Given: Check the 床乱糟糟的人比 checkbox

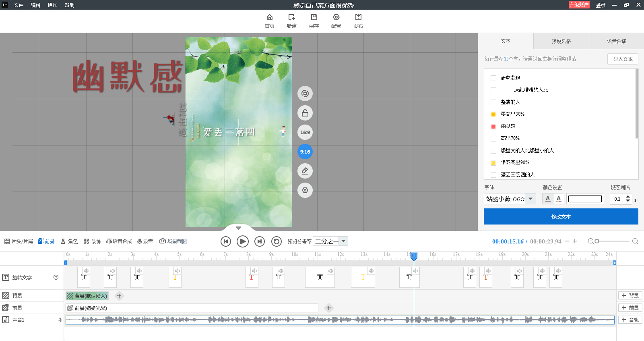Looking at the screenshot, I should (493, 90).
